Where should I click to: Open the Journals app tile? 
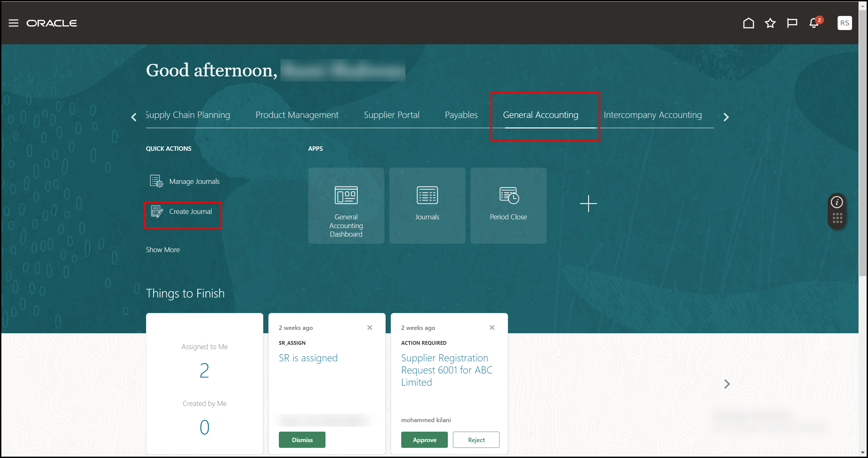[x=427, y=206]
